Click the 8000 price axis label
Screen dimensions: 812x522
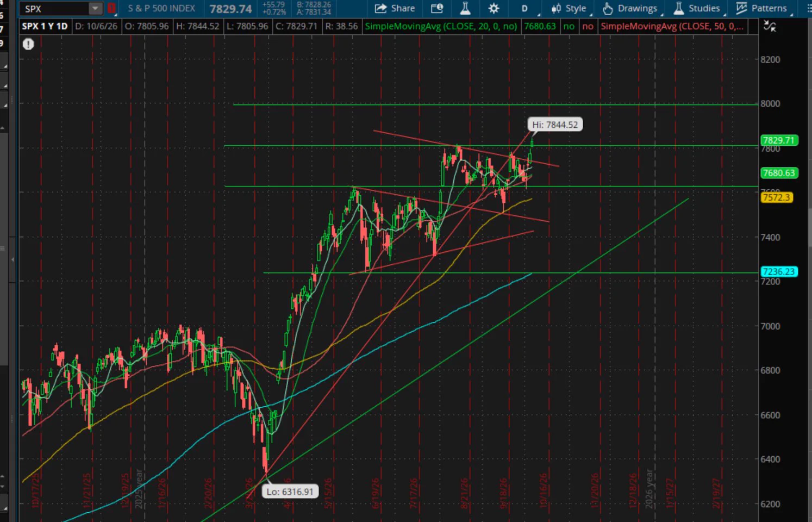(770, 104)
